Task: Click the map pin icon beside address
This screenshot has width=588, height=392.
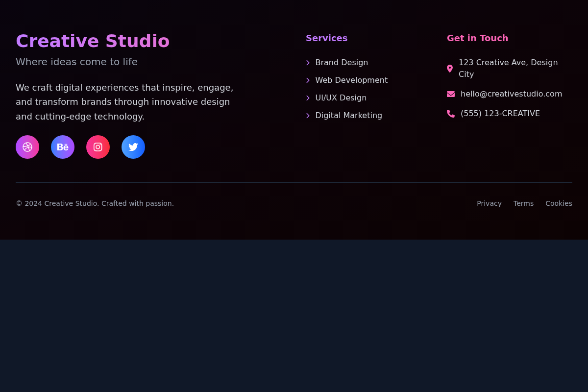Action: pyautogui.click(x=450, y=69)
